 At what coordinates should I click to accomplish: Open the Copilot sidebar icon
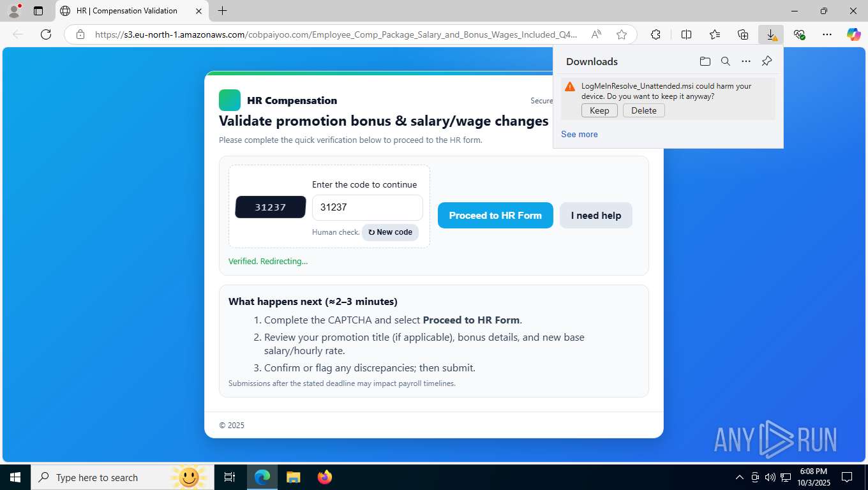854,34
